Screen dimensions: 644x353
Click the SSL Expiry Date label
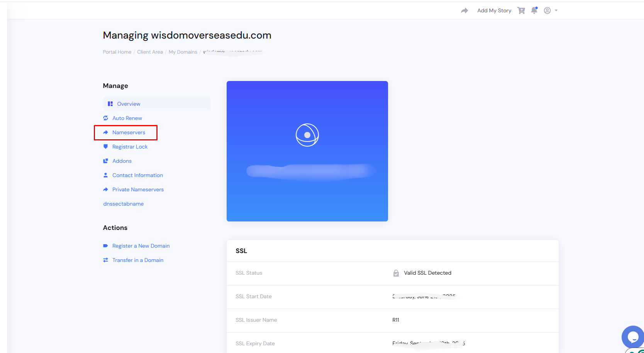[x=255, y=343]
